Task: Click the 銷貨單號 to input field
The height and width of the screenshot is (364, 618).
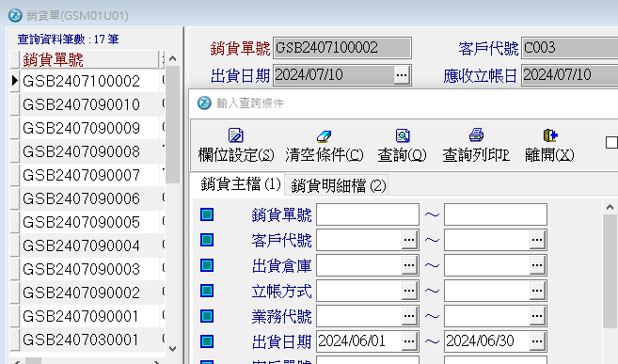Action: [496, 214]
